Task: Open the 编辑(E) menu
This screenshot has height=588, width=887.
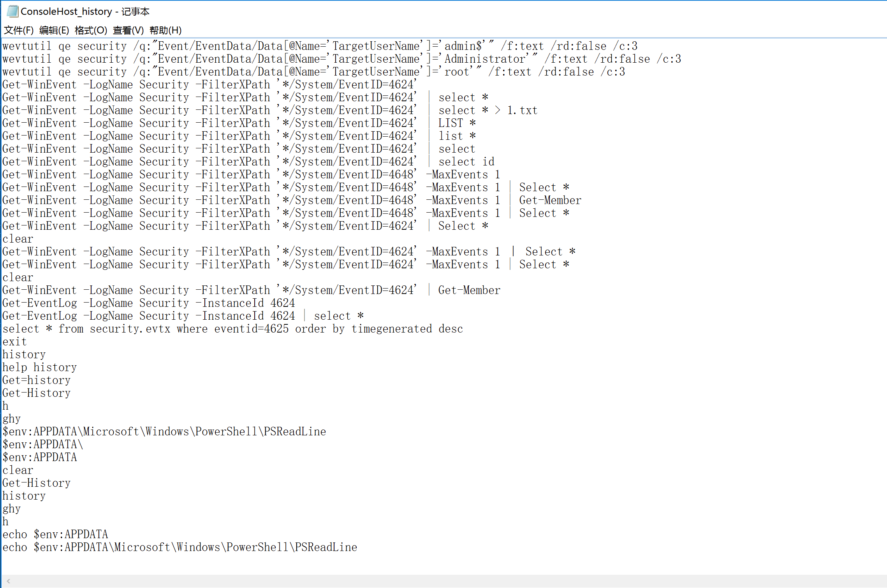Action: point(54,30)
